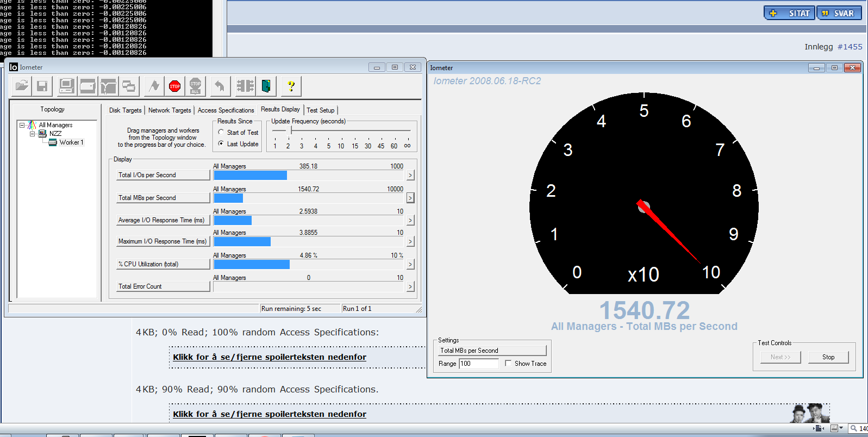Click the Stop button in Test Controls

tap(828, 357)
